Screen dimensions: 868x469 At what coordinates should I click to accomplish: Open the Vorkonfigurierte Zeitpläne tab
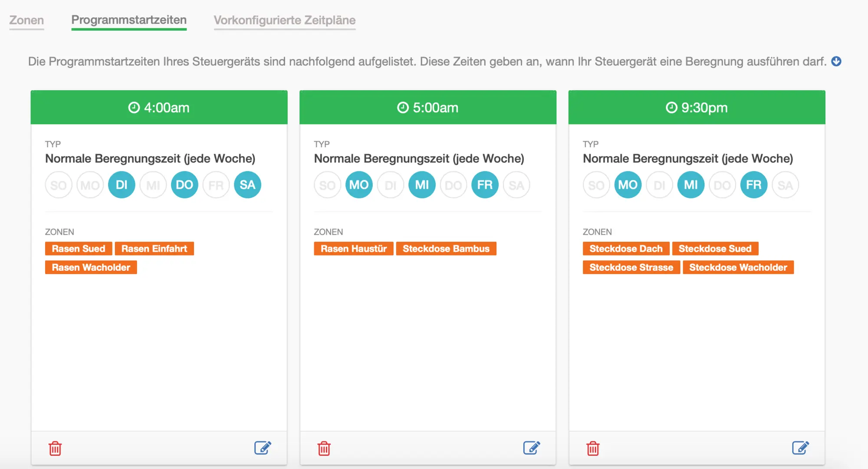coord(284,20)
